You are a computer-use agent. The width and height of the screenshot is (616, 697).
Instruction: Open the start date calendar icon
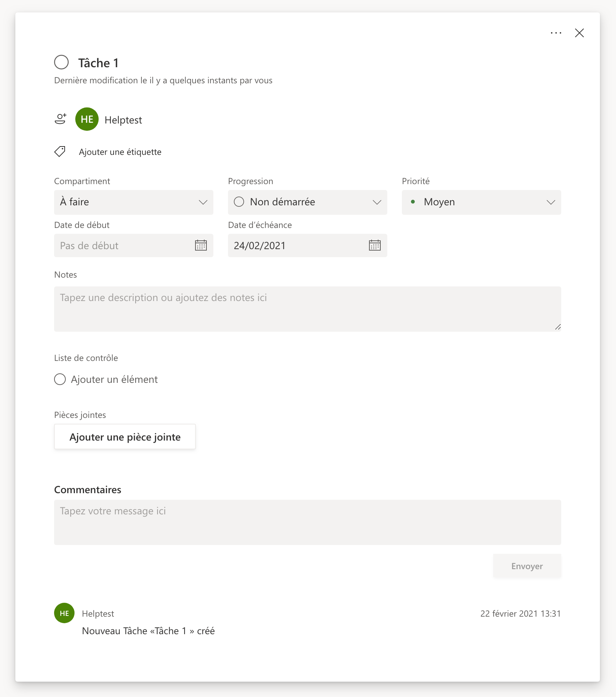[201, 245]
